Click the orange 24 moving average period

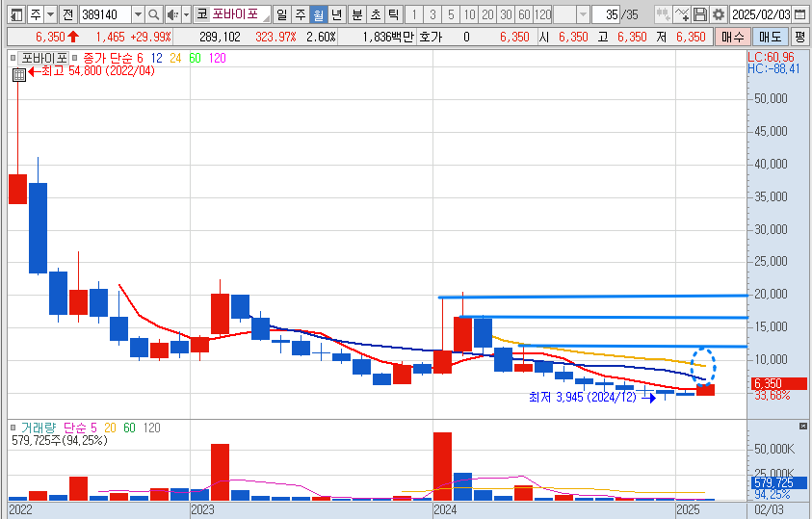tap(175, 58)
